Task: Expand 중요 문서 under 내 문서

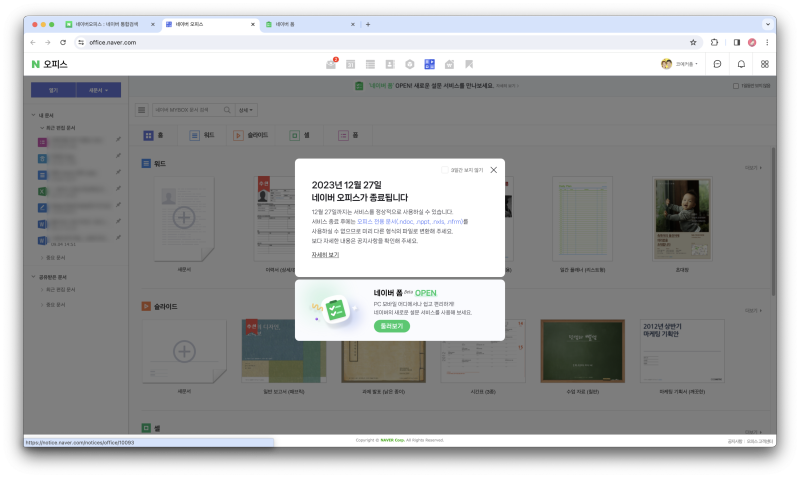Action: (42, 258)
